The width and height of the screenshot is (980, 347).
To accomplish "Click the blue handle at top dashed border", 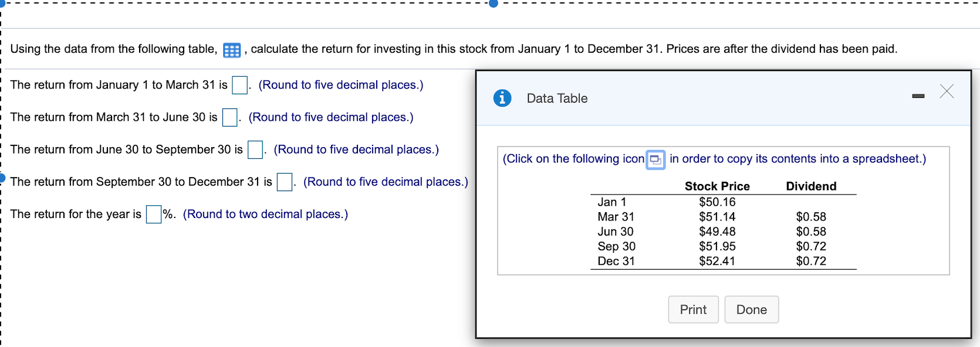I will [x=494, y=3].
